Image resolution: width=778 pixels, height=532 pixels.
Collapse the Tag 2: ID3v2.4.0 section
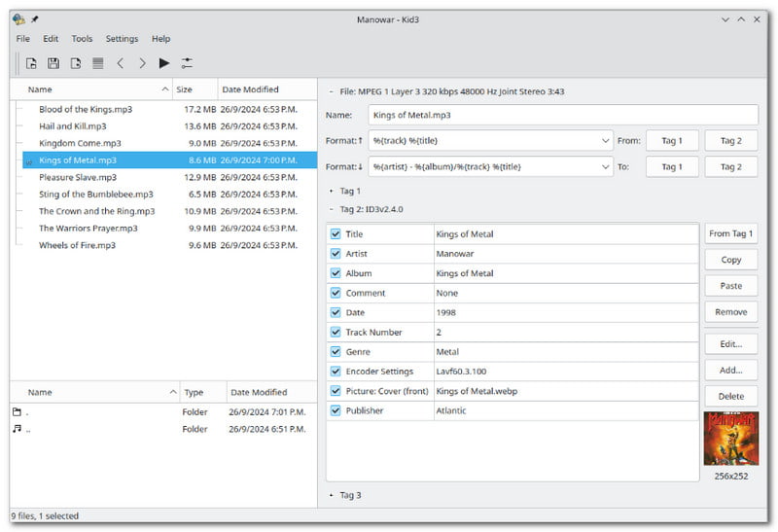pos(331,209)
